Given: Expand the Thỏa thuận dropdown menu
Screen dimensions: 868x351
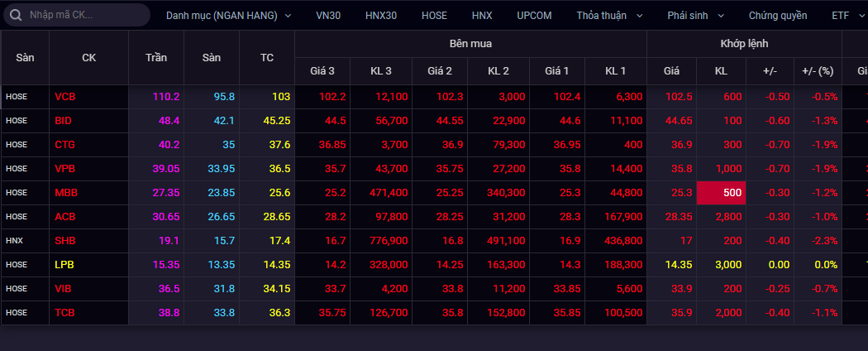Looking at the screenshot, I should [609, 16].
